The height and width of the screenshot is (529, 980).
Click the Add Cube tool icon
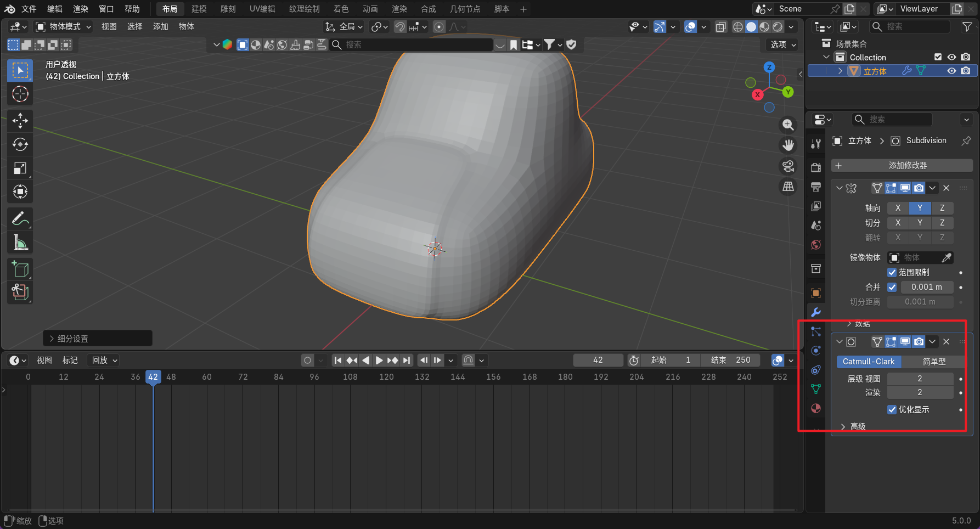tap(20, 269)
